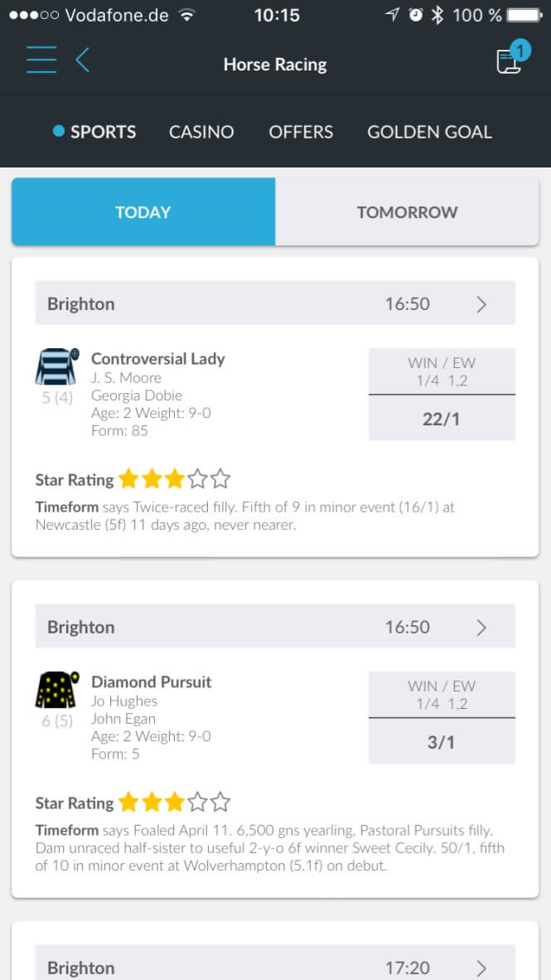
Task: Open the CASINO section
Action: point(201,132)
